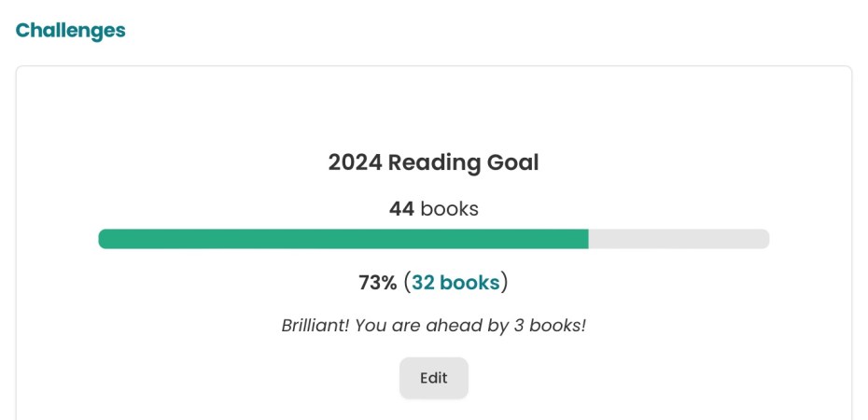Click the word "books" after the number 44
Screen dimensions: 868x420
click(x=449, y=208)
